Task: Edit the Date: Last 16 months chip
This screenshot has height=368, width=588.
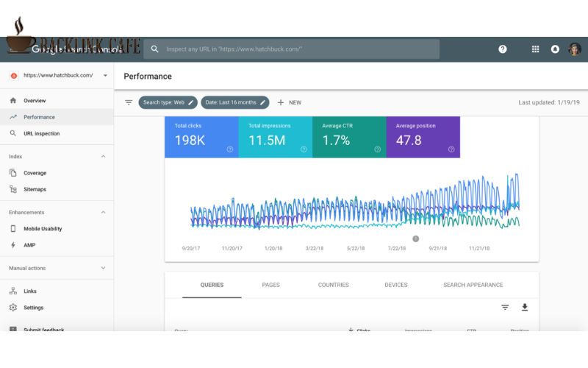Action: [234, 102]
